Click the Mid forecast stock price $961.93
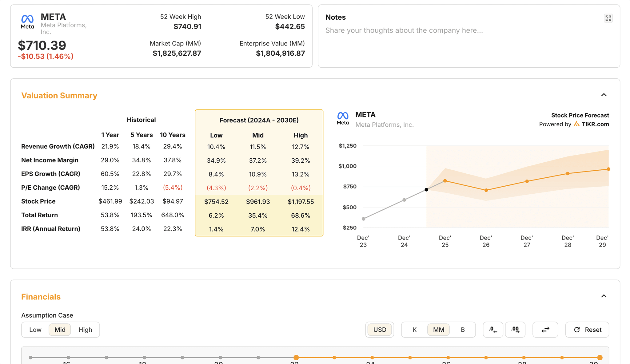 258,202
